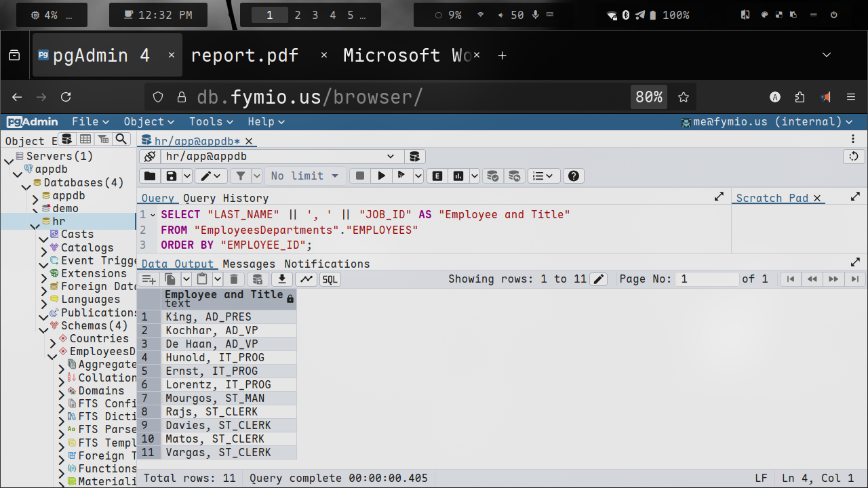Click the search objects magnifier icon
868x488 pixels.
(x=121, y=139)
